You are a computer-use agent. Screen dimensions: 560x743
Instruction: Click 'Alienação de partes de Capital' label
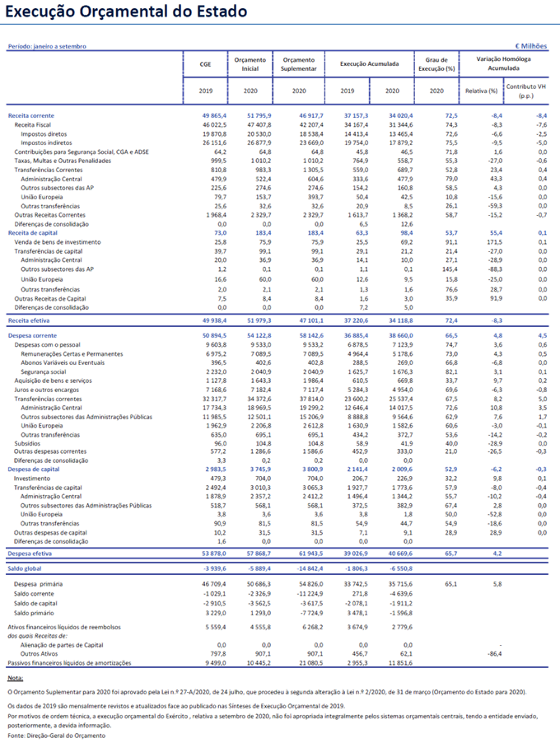62,645
